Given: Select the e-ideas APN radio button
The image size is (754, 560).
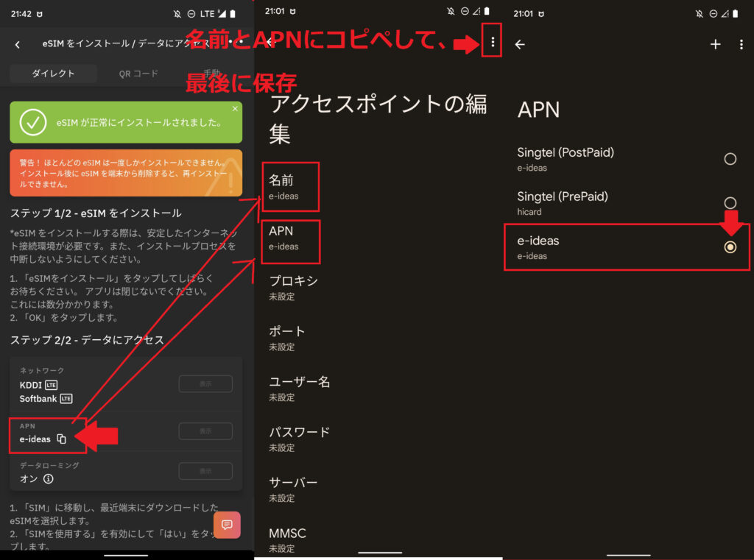Looking at the screenshot, I should (730, 247).
